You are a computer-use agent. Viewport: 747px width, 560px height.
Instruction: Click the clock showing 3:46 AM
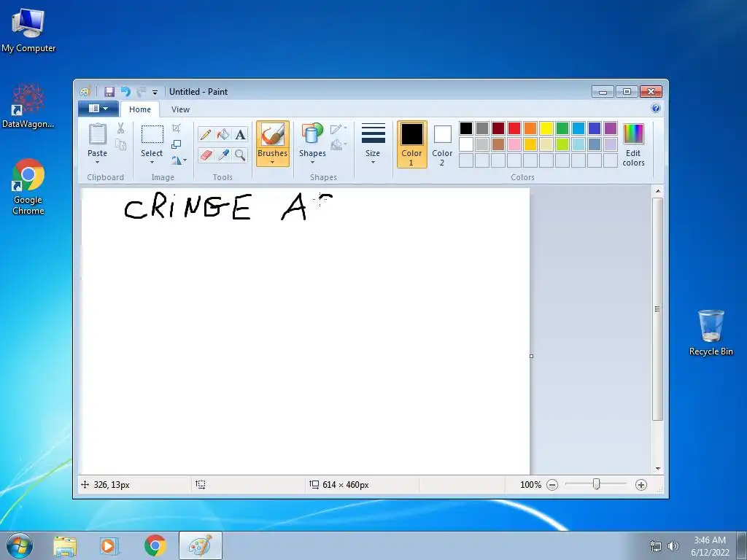coord(710,540)
